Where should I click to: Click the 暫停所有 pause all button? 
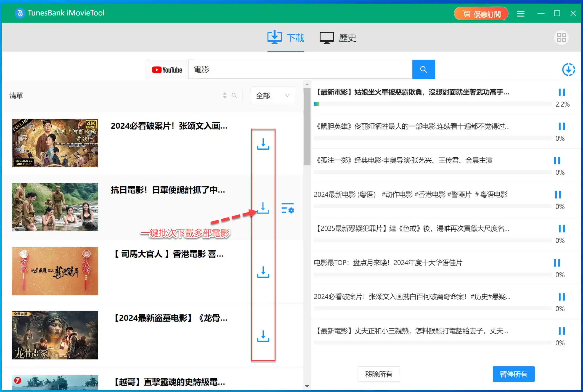pyautogui.click(x=513, y=374)
